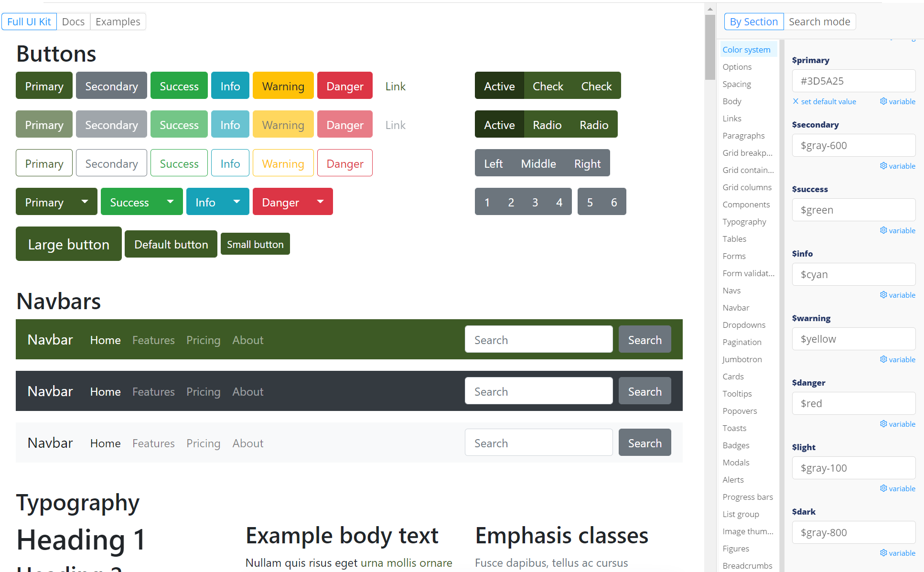Toggle the Active checkbox button in Check group
The height and width of the screenshot is (572, 924).
coord(499,86)
